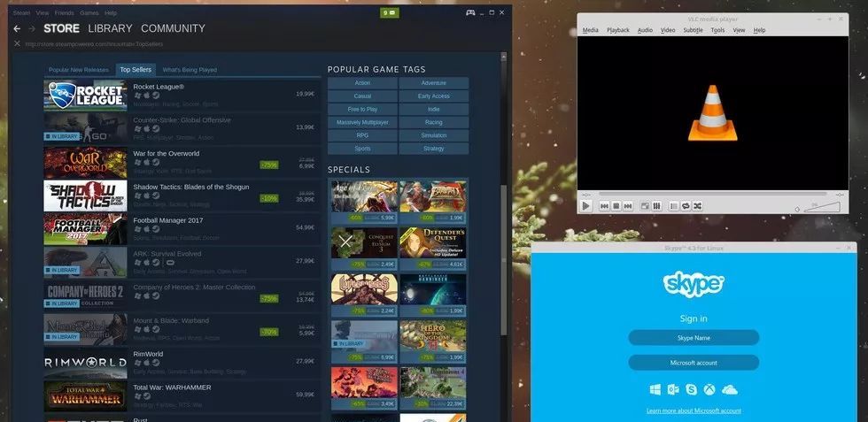The width and height of the screenshot is (868, 422).
Task: Switch to Popular New Releases tab
Action: [x=79, y=70]
